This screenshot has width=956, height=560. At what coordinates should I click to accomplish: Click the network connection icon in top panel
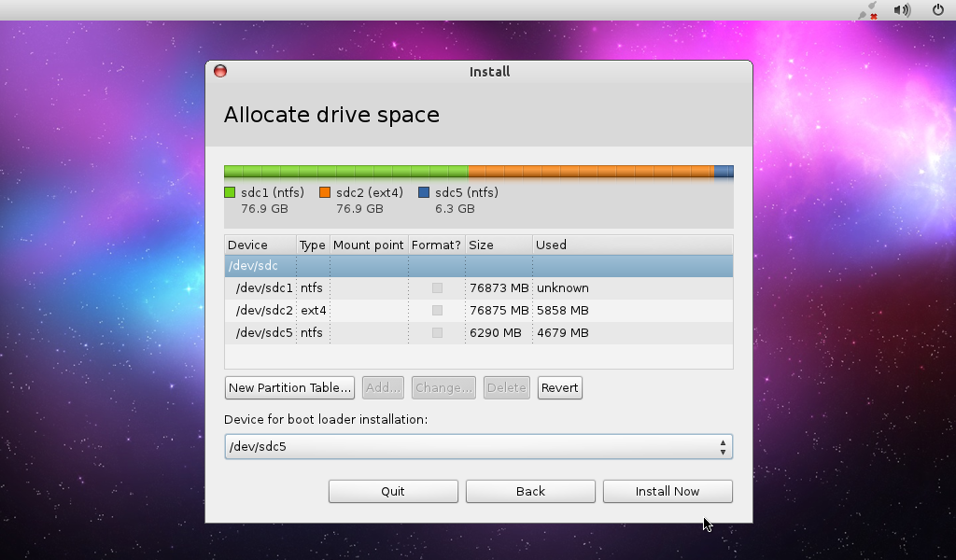tap(869, 10)
